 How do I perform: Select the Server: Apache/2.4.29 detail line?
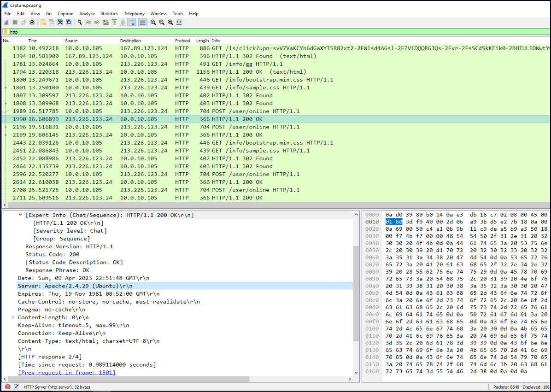point(185,286)
